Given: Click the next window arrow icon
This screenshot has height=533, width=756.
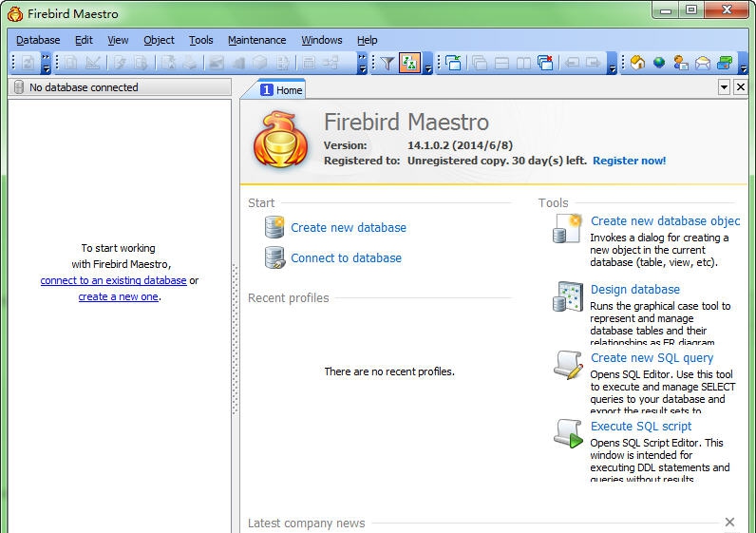Looking at the screenshot, I should click(x=594, y=64).
